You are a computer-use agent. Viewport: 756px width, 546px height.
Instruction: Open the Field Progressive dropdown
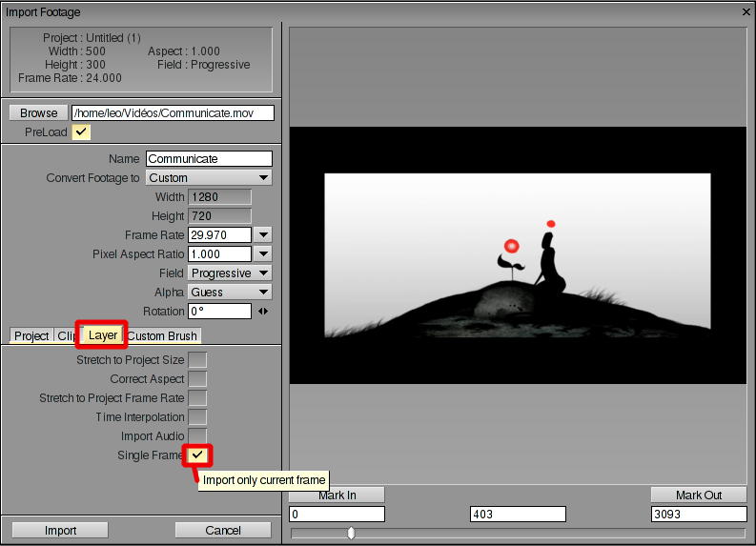[x=230, y=273]
